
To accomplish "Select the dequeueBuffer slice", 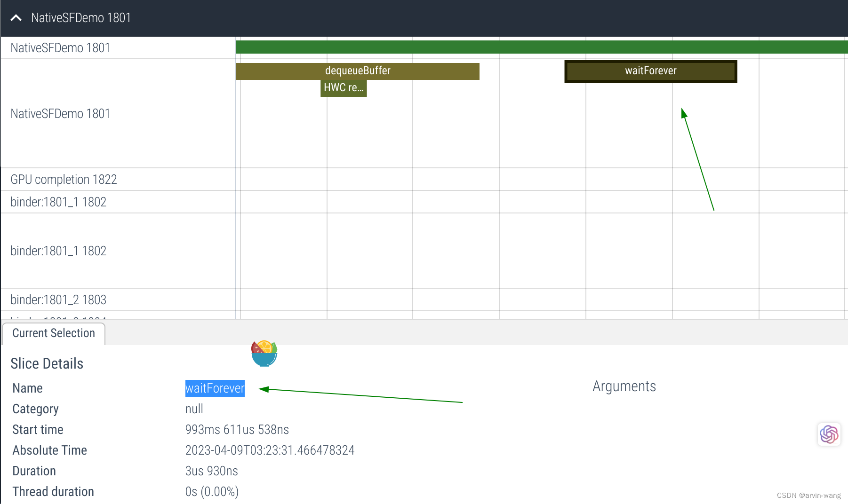I will coord(358,71).
